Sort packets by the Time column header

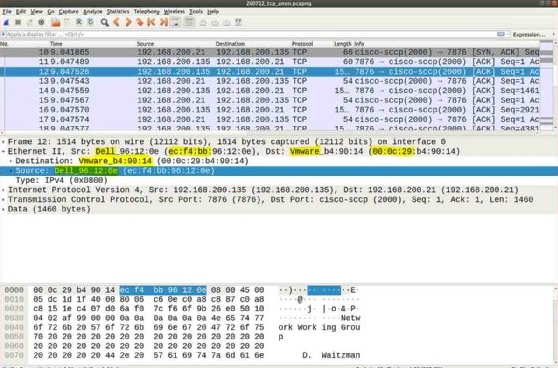[x=56, y=44]
